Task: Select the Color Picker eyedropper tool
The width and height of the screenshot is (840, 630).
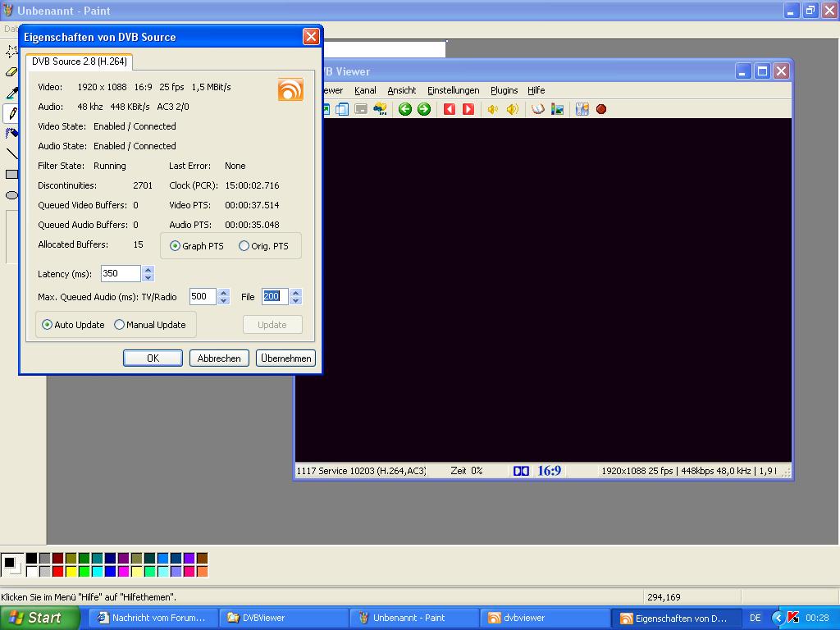Action: coord(11,93)
